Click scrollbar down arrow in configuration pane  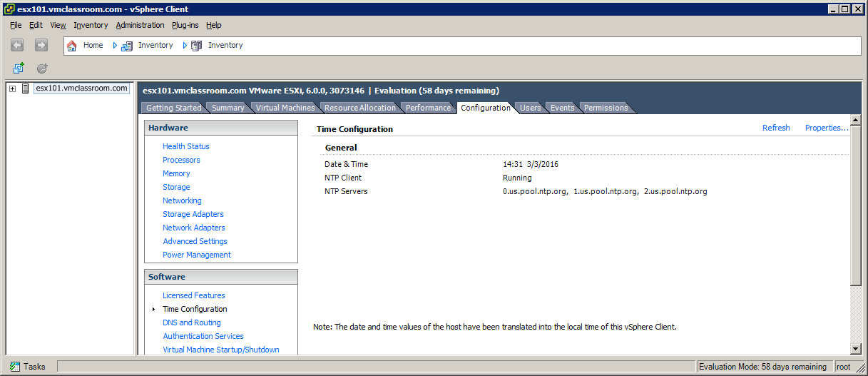pyautogui.click(x=856, y=348)
